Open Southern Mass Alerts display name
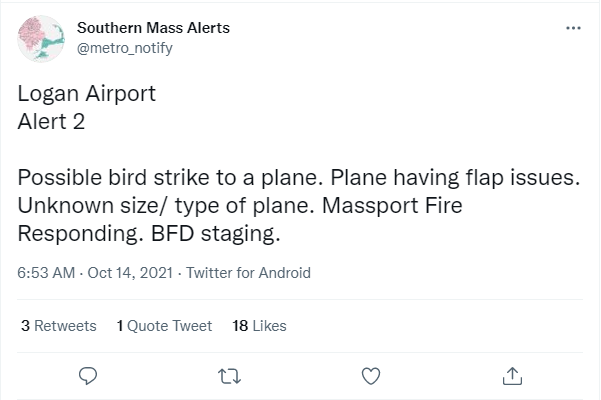This screenshot has width=601, height=400. 153,28
